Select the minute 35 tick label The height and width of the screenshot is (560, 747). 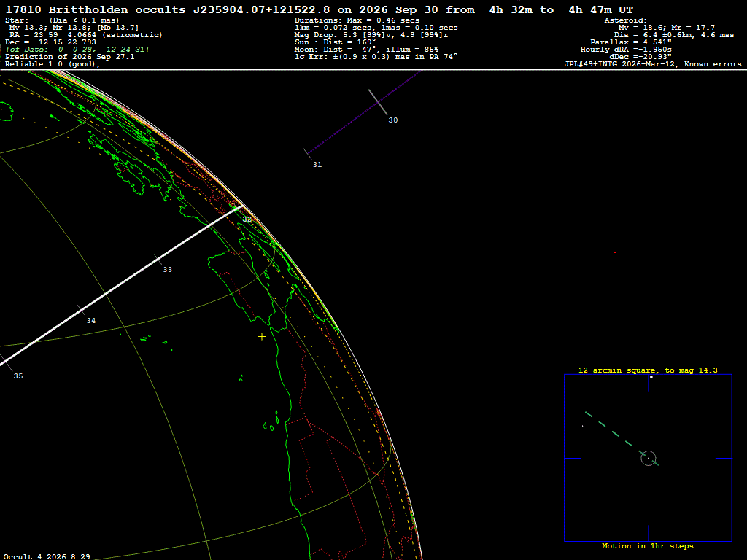[18, 376]
